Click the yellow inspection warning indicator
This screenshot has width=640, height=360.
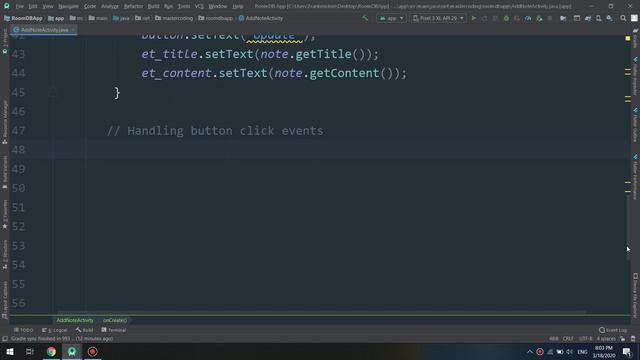[628, 38]
